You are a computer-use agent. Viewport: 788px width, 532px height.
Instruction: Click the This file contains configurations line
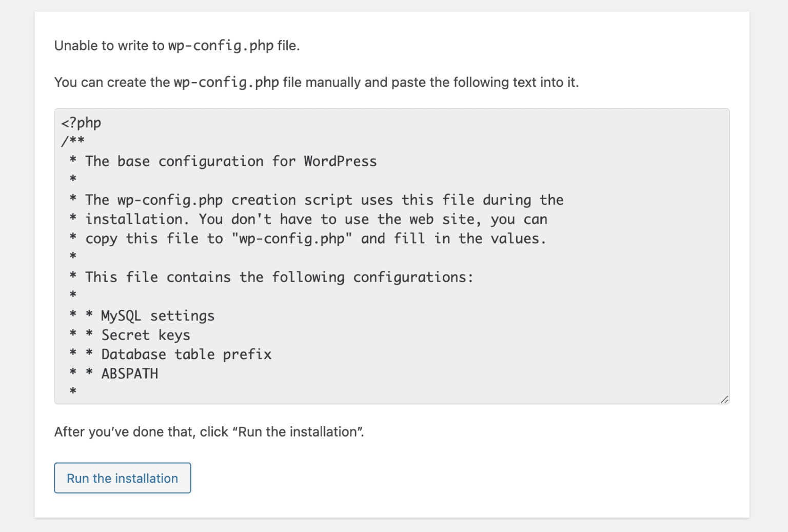271,277
